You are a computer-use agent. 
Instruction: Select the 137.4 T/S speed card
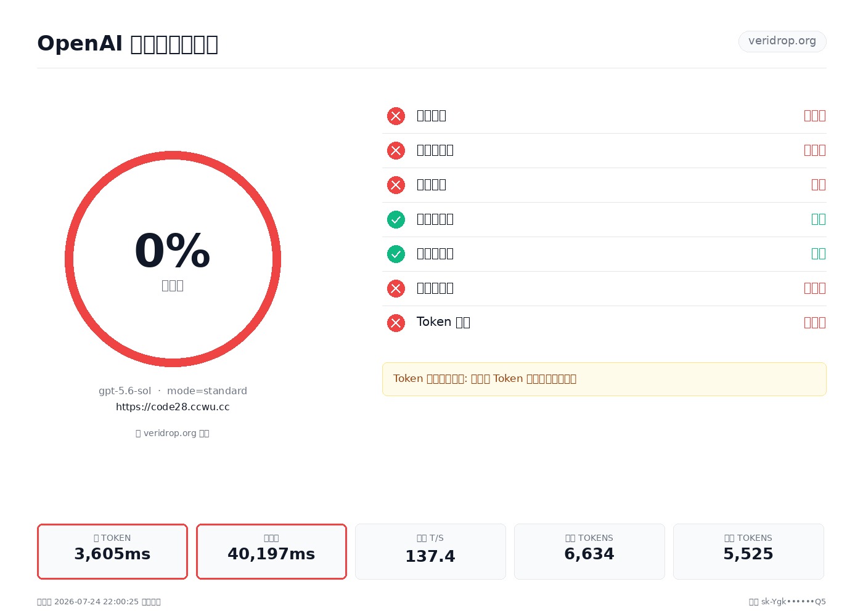tap(430, 551)
